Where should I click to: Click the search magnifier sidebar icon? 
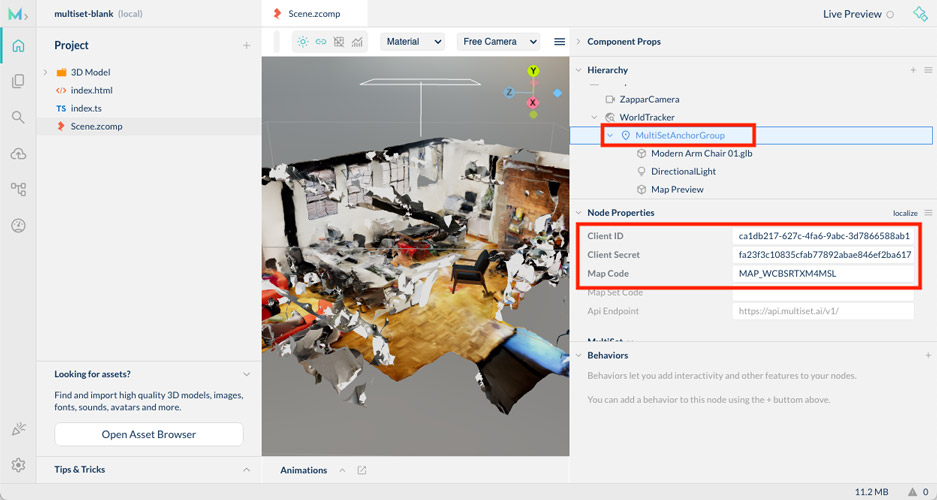pyautogui.click(x=18, y=117)
